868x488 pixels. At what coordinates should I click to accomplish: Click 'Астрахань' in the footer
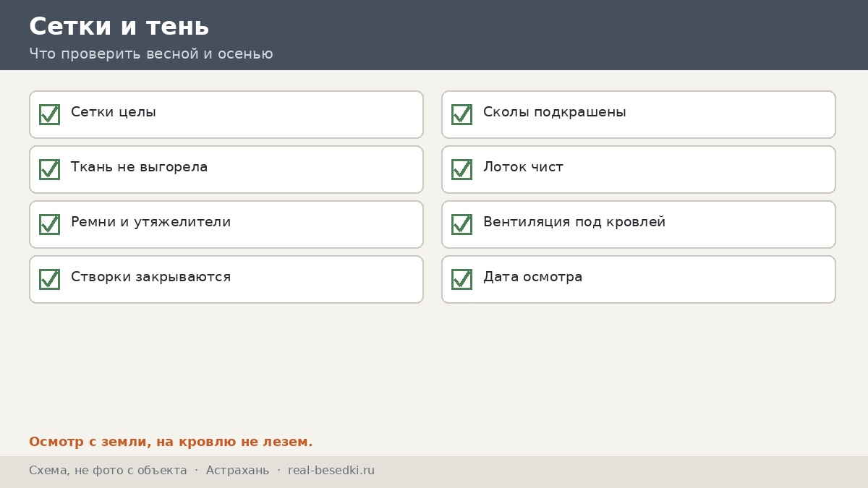[237, 471]
